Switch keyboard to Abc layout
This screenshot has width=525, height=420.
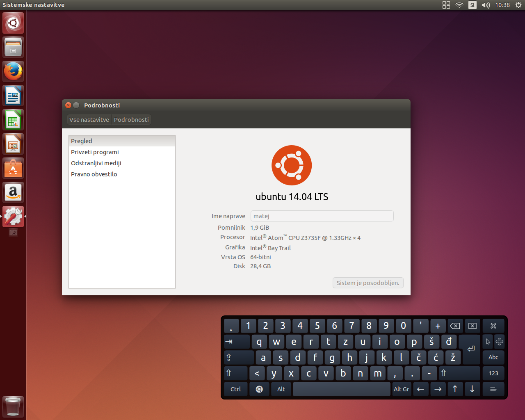tap(493, 357)
